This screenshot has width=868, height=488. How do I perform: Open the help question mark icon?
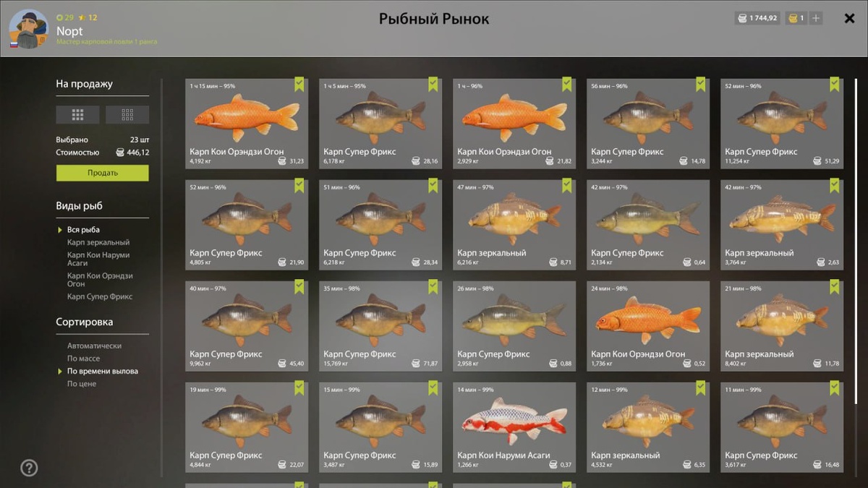coord(29,468)
